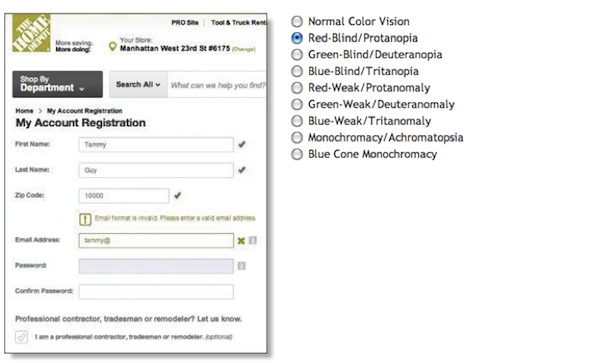Click the warning exclamation icon above email
600x363 pixels.
coord(85,219)
